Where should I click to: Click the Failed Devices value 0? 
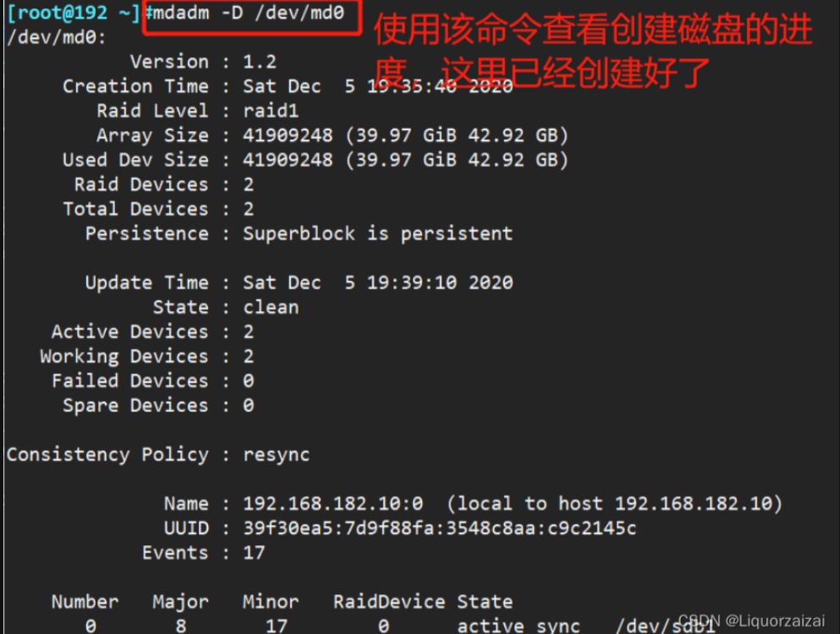tap(249, 381)
